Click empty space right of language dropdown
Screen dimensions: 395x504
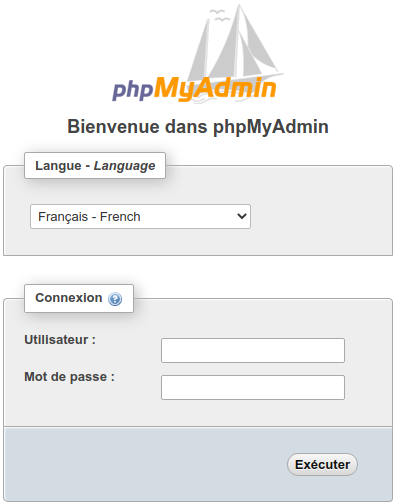point(320,217)
